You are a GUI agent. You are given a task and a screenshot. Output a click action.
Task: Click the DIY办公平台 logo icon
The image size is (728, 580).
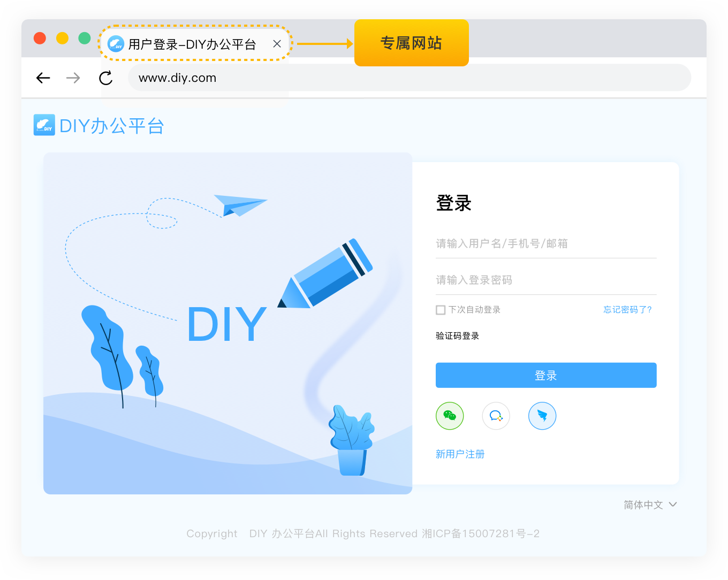coord(44,125)
